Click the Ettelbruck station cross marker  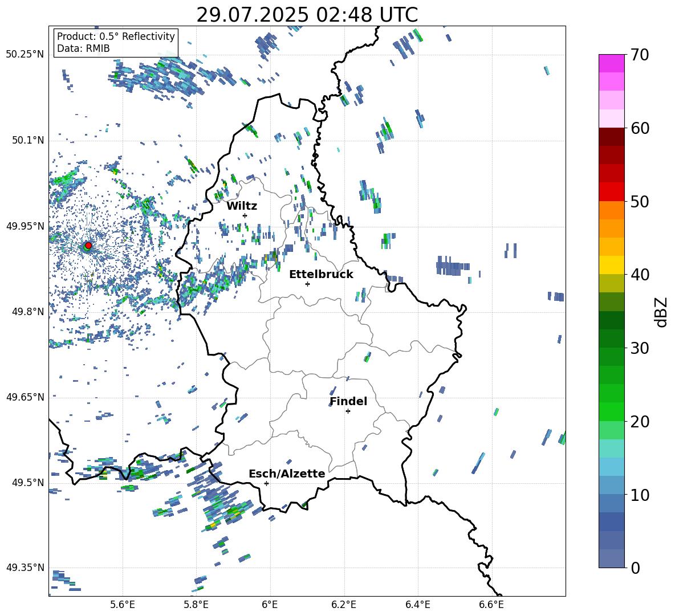pos(307,284)
